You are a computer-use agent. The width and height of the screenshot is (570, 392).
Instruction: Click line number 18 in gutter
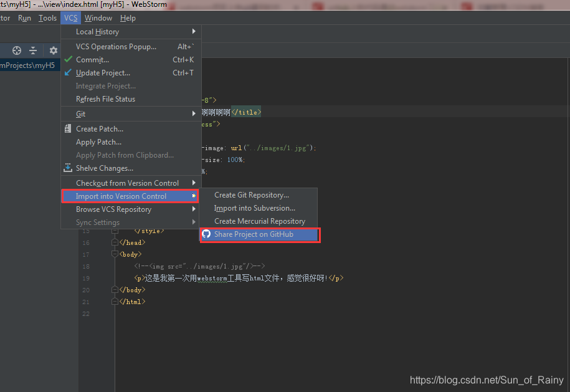point(86,267)
